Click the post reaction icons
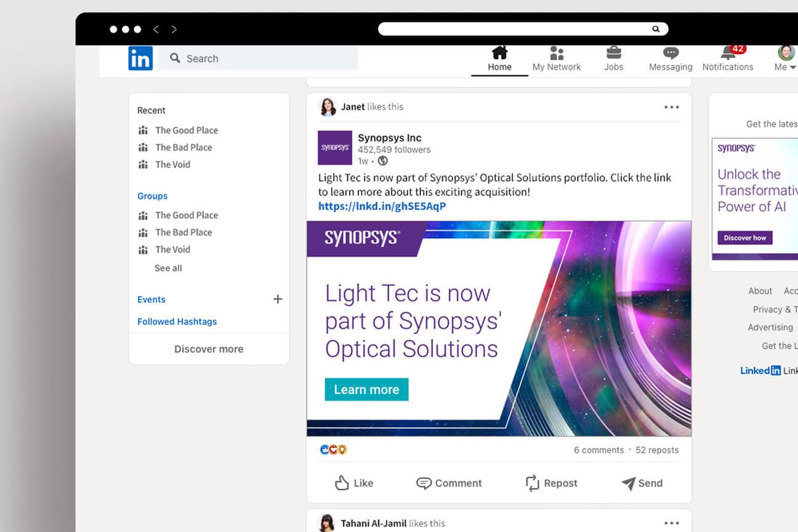798x532 pixels. [334, 449]
